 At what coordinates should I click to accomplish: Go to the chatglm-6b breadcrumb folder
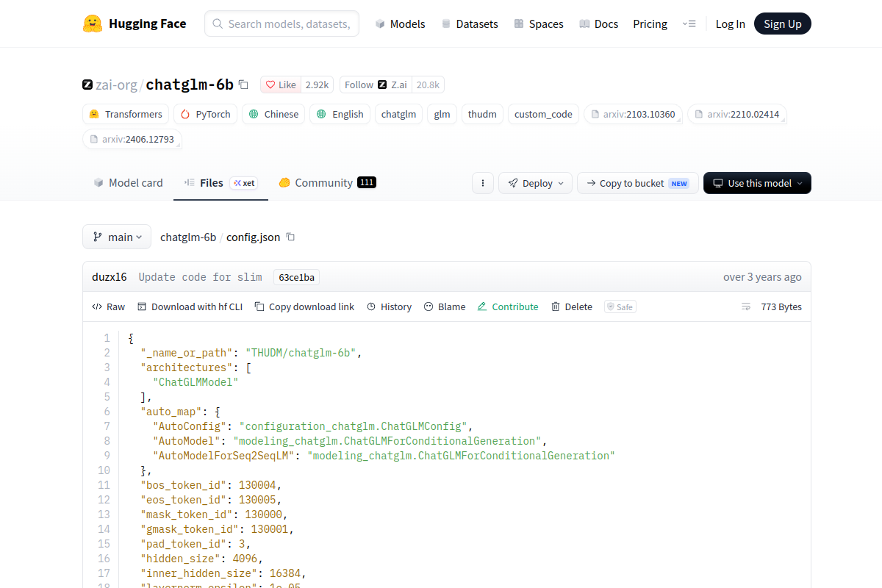(188, 237)
